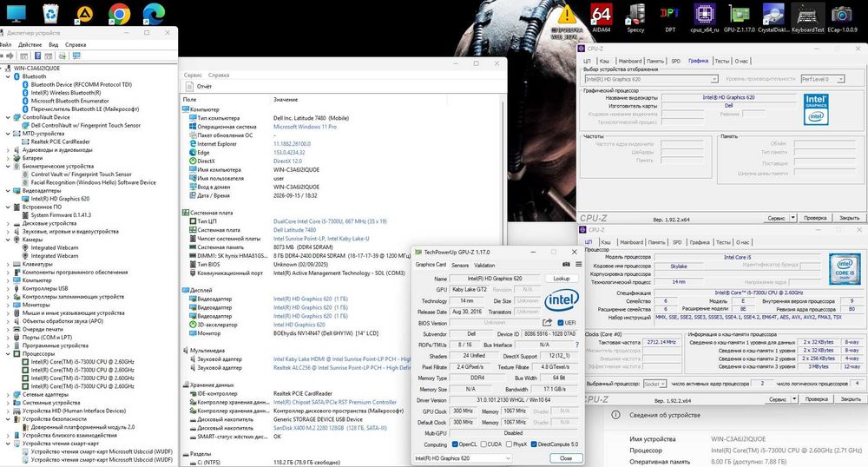Open the Dell Latitude 7480 motherboard link

294,230
